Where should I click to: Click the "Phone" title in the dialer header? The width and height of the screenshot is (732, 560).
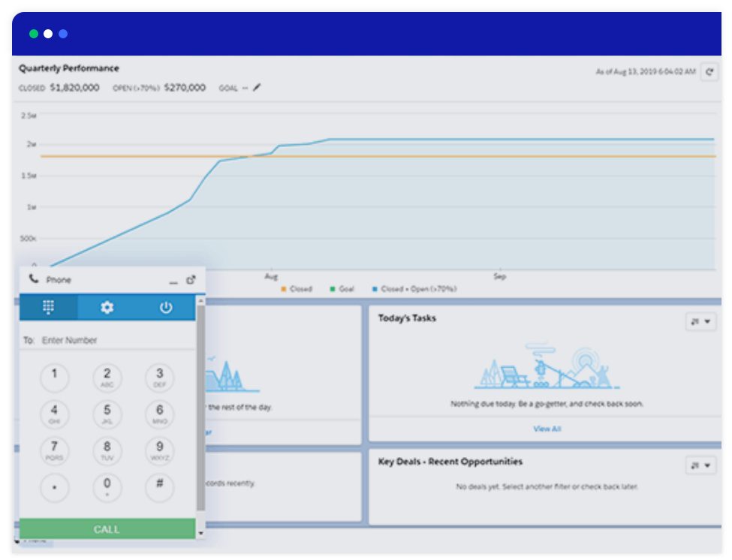[59, 279]
